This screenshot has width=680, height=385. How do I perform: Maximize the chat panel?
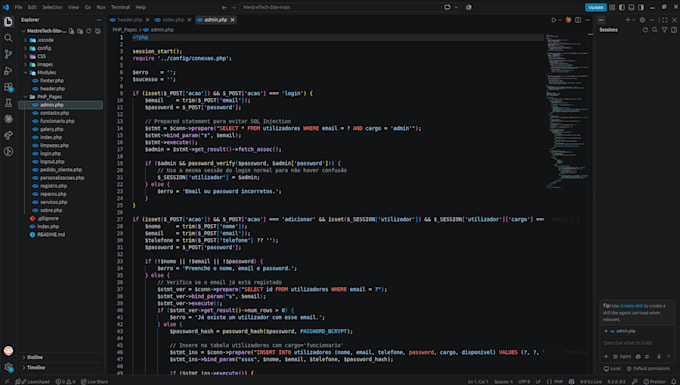coord(665,20)
